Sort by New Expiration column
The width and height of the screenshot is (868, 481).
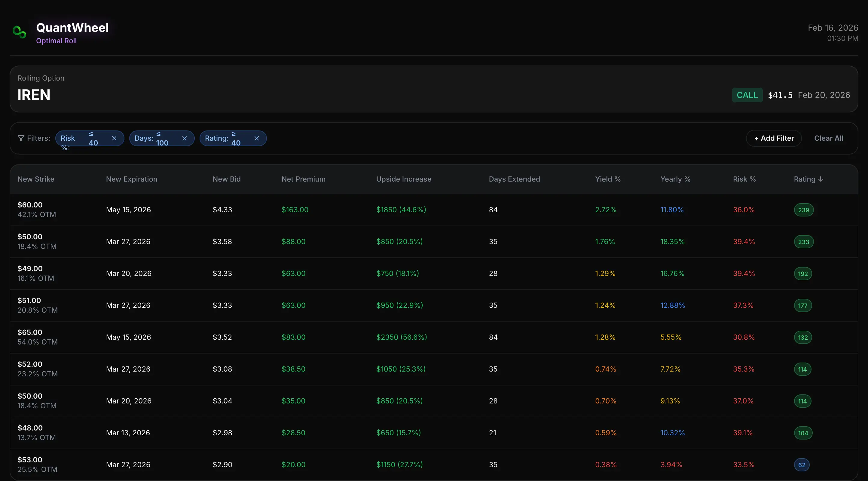[x=131, y=179]
